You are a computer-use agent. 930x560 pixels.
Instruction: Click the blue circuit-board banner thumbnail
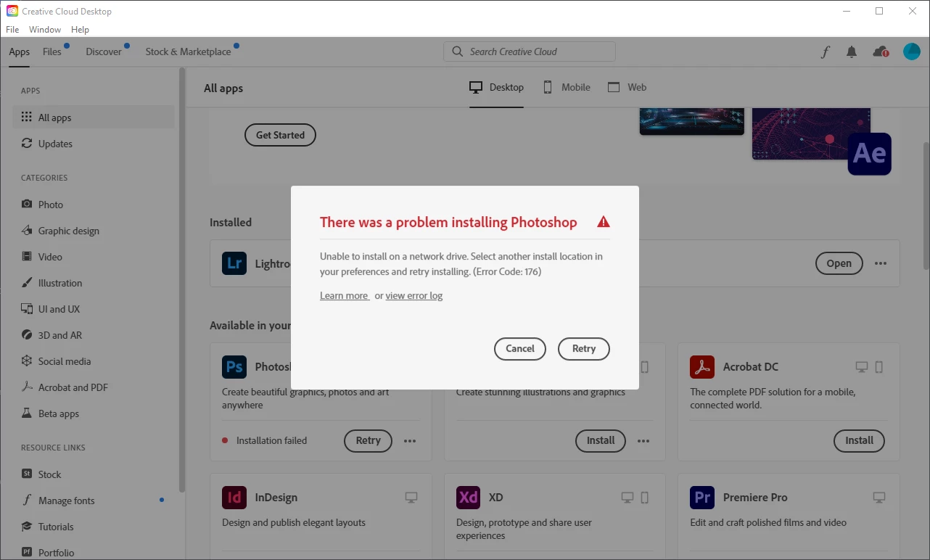[692, 121]
